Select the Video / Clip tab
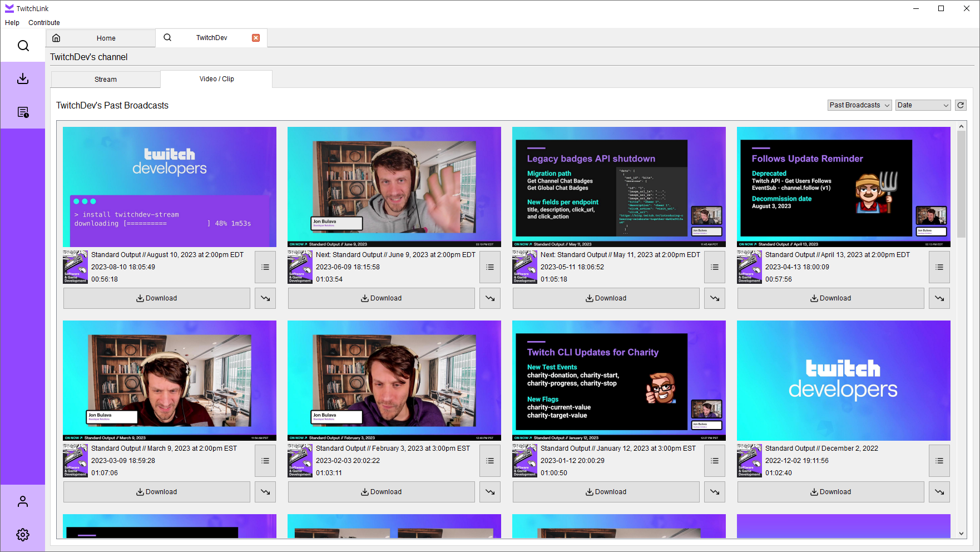 click(216, 79)
